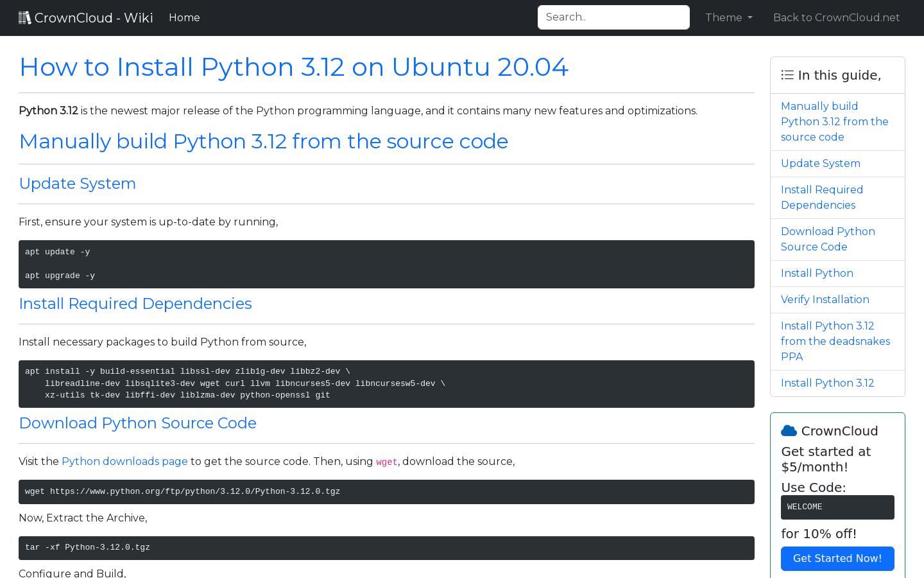Viewport: 924px width, 578px height.
Task: Select 'Install Python 3.12' at sidebar bottom
Action: coord(827,383)
